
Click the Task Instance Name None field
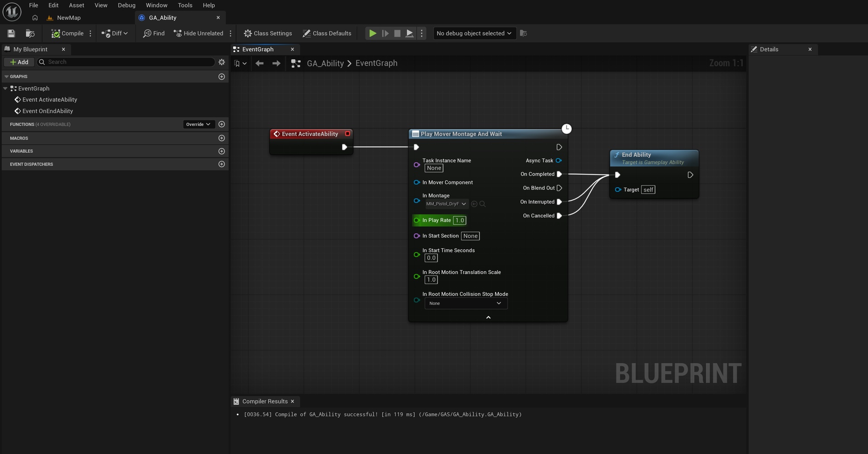pos(434,168)
